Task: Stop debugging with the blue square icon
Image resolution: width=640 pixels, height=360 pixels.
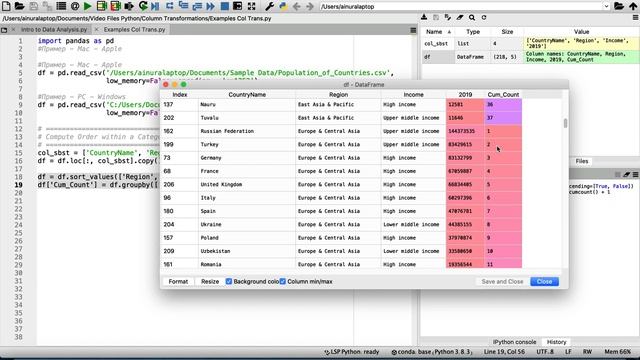Action: point(224,6)
